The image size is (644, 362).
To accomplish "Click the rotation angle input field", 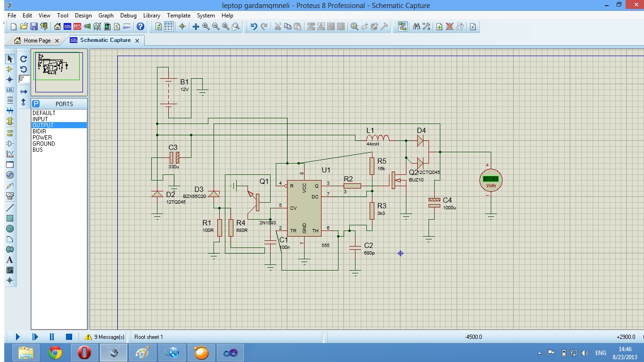I will pos(24,79).
